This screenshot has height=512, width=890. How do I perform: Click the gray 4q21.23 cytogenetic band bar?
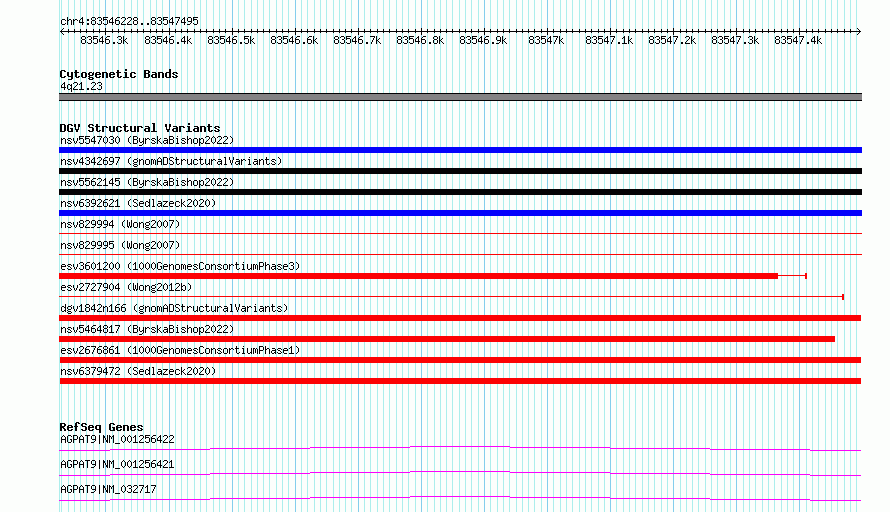(460, 97)
